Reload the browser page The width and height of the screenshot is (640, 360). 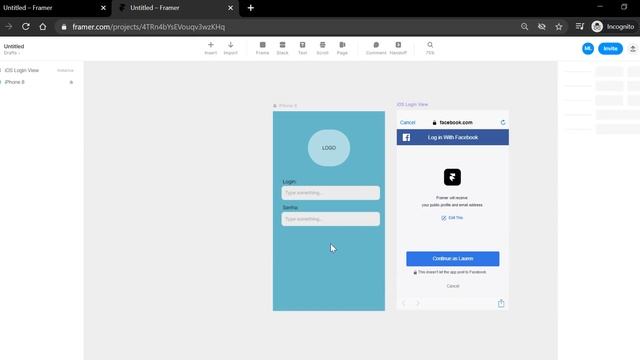point(26,27)
